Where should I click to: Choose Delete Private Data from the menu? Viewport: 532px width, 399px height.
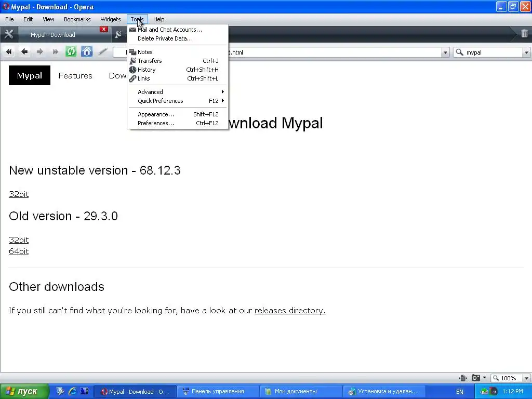177,38
